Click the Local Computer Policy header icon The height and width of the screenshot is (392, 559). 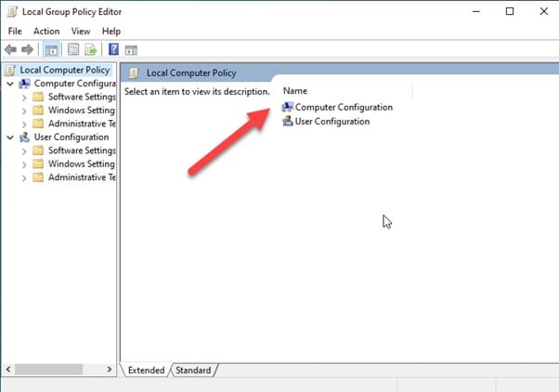(x=134, y=72)
